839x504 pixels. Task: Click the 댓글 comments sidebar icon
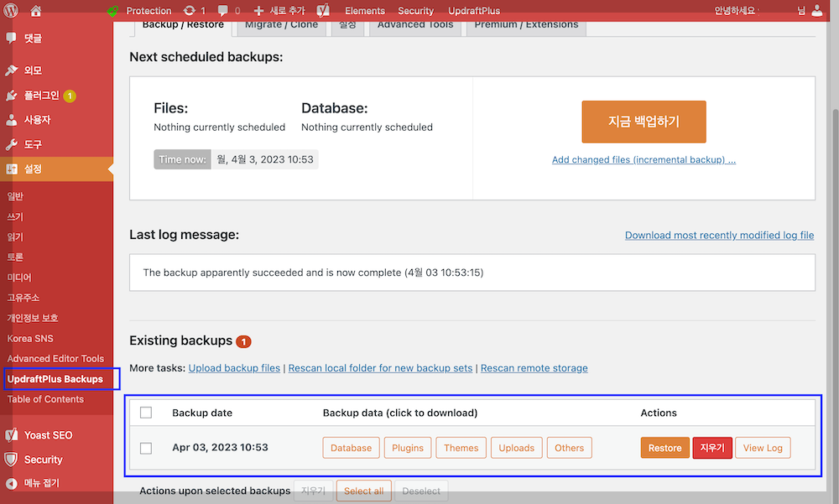pos(11,38)
